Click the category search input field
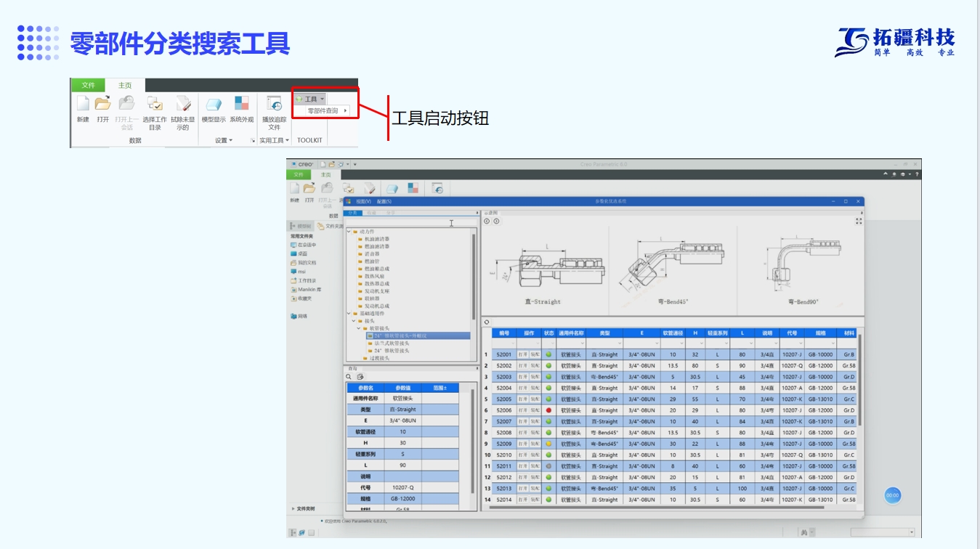The image size is (980, 549). (x=410, y=223)
